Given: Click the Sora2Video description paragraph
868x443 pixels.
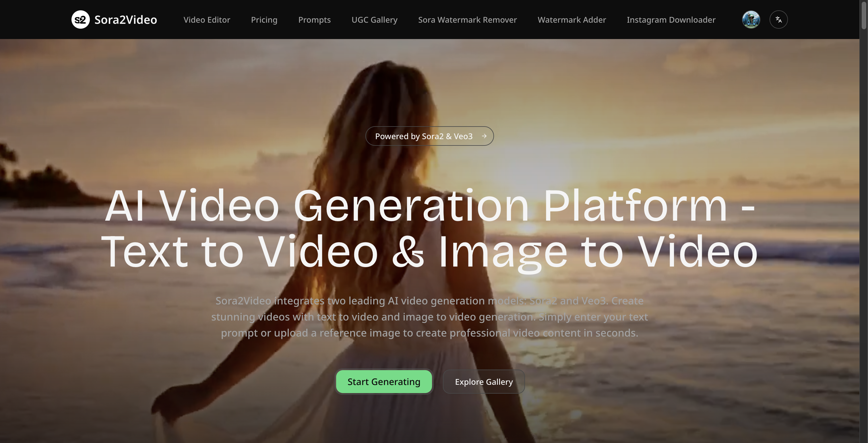Looking at the screenshot, I should [x=429, y=317].
